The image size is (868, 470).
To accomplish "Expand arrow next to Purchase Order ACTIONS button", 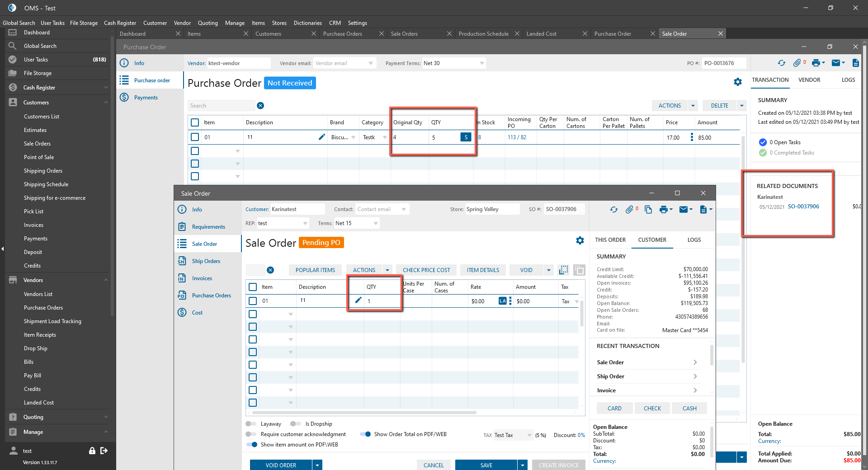I will point(693,106).
